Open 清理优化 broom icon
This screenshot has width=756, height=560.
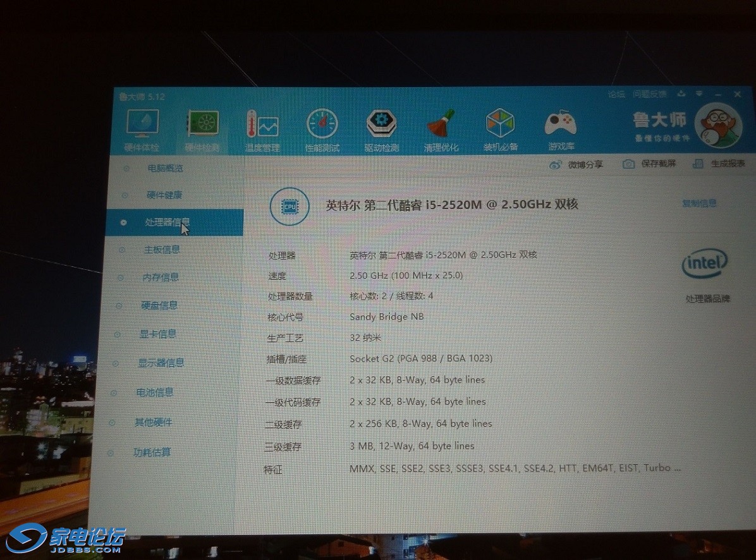tap(441, 124)
